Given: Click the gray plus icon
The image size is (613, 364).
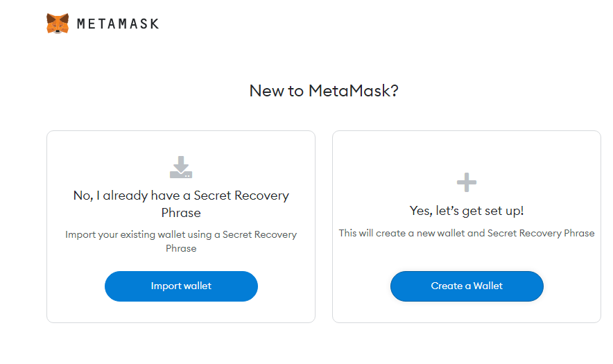Looking at the screenshot, I should (467, 182).
